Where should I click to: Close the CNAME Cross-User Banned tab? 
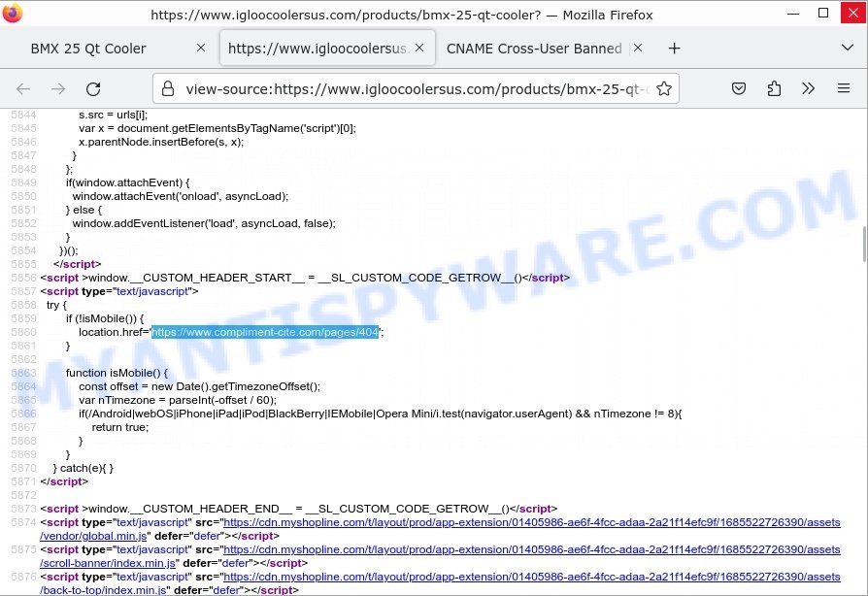coord(638,49)
